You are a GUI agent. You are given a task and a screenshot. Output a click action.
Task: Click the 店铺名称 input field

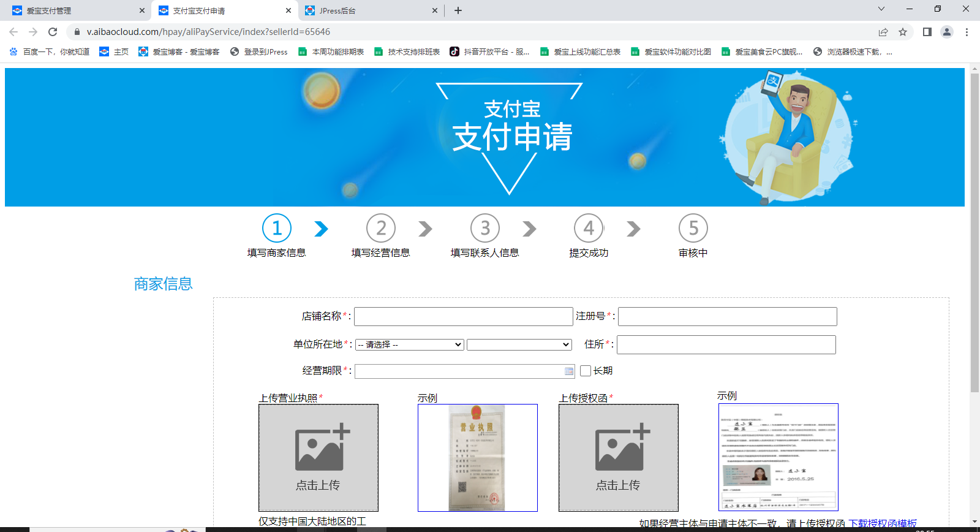tap(463, 317)
